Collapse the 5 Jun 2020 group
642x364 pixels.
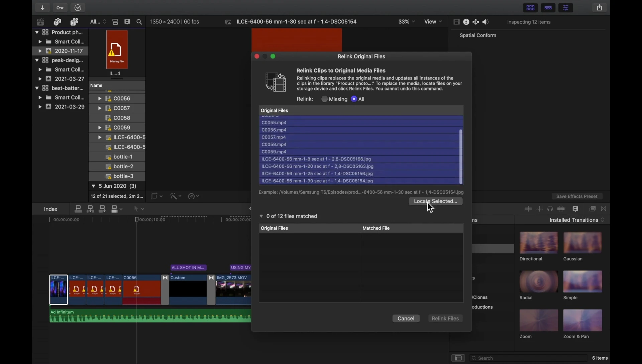pos(94,186)
